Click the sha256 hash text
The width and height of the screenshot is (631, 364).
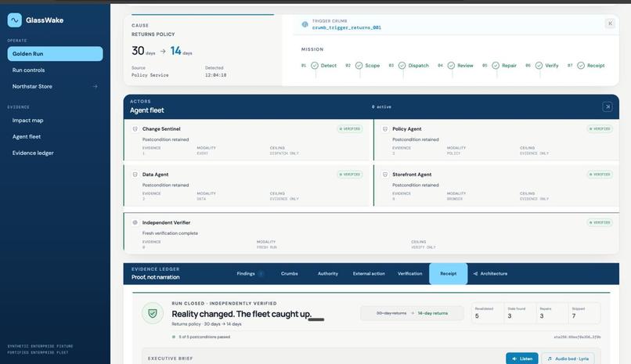(577, 337)
